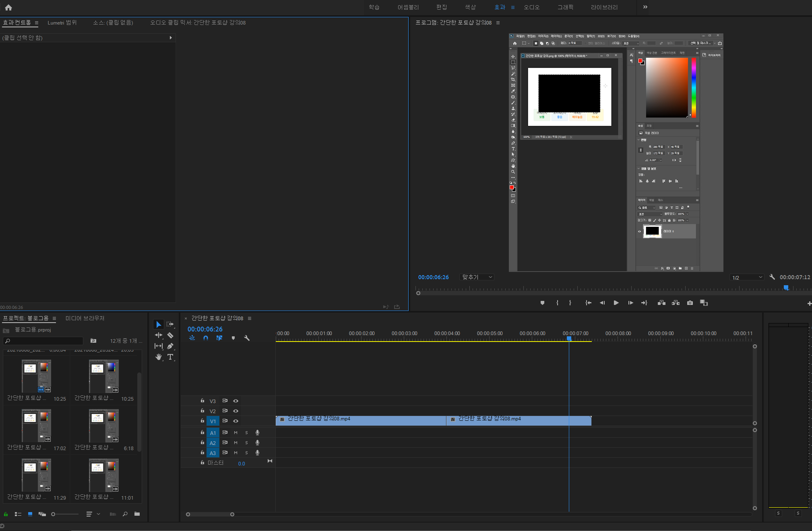Viewport: 812px width, 531px height.
Task: Open playback resolution dropdown 1/2
Action: (747, 277)
